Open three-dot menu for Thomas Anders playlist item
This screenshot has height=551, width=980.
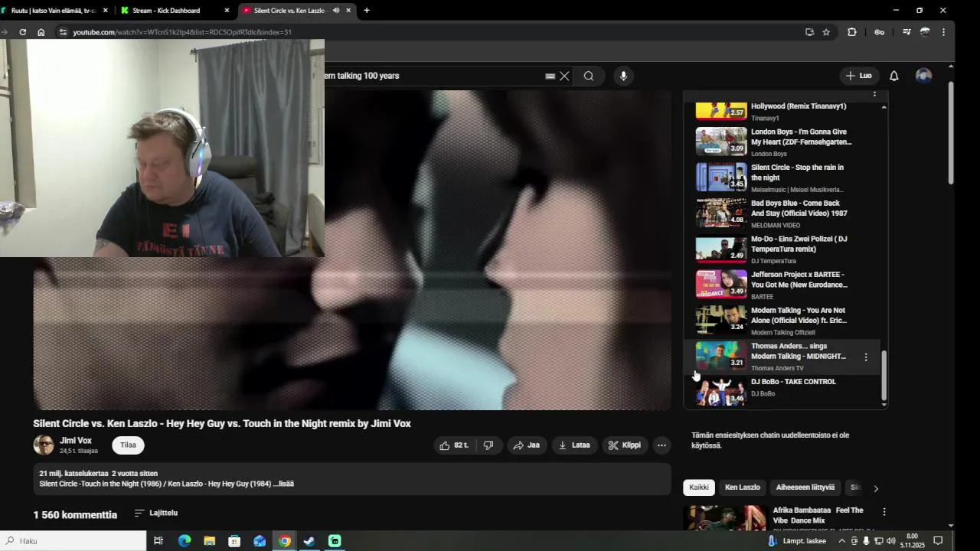866,357
